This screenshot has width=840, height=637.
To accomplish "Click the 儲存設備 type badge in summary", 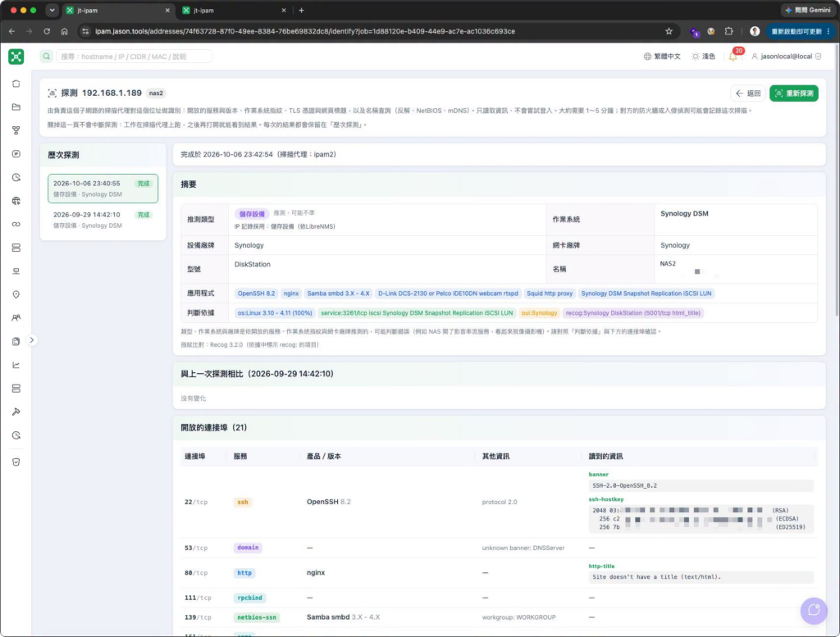I will pos(252,214).
